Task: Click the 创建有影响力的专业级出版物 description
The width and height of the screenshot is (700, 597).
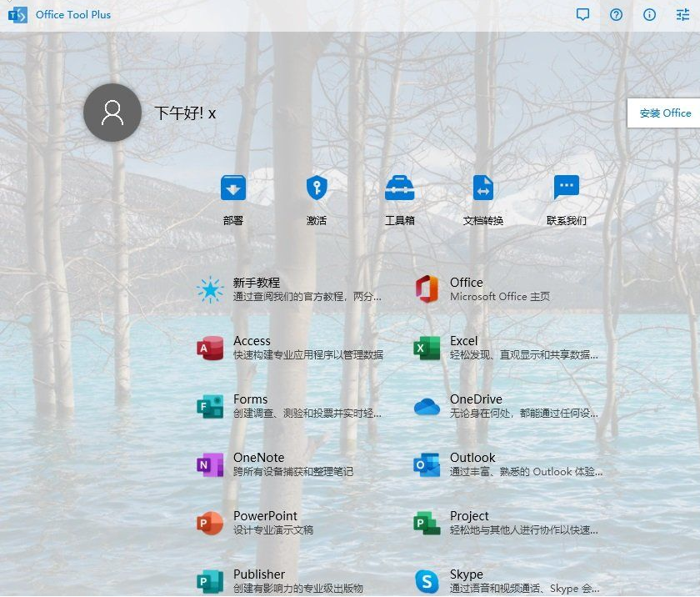Action: 298,589
